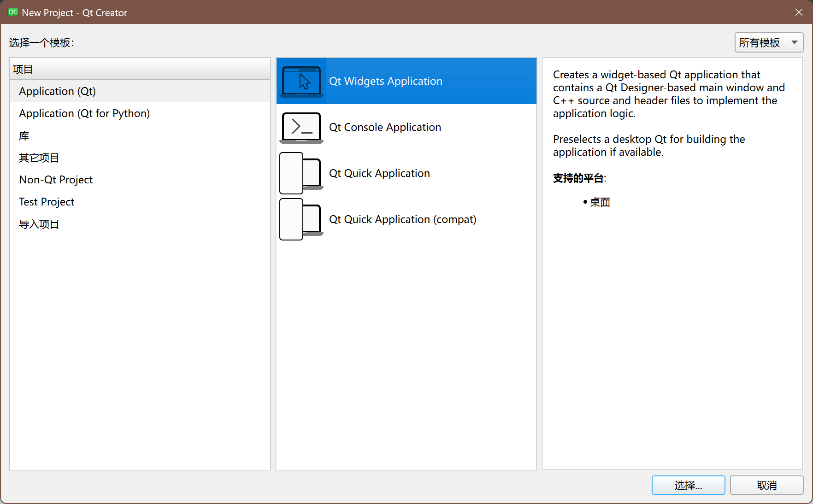Click the 桌面 supported platform entry
The height and width of the screenshot is (504, 813).
[x=600, y=202]
